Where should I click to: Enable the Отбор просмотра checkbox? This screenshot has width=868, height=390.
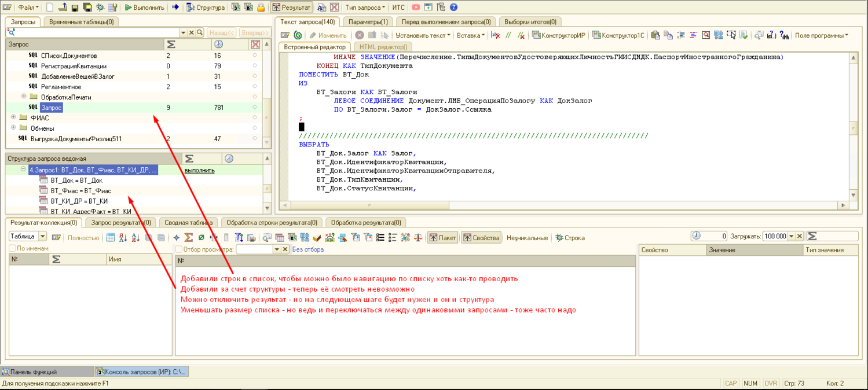pyautogui.click(x=179, y=249)
